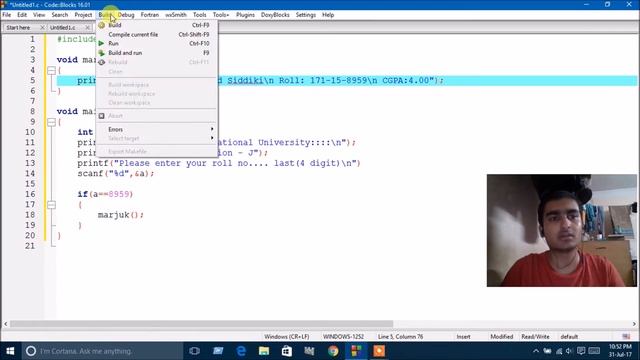This screenshot has height=360, width=640.
Task: Open the Help menu
Action: coord(328,15)
